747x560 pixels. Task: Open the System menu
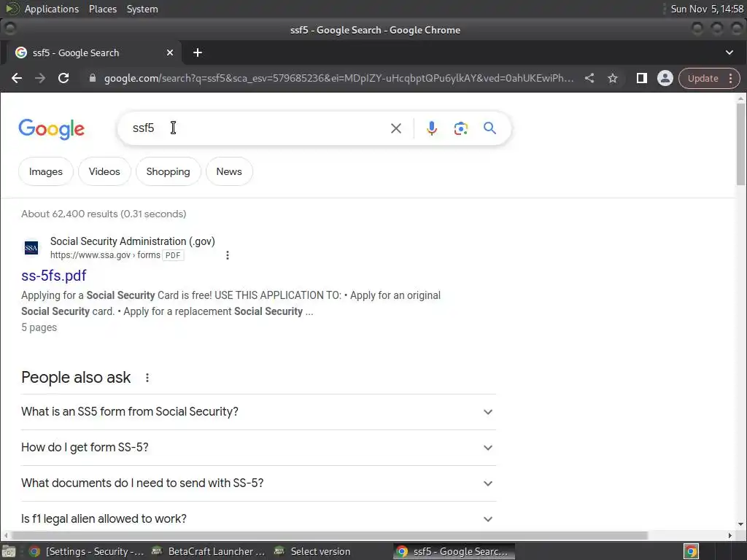tap(142, 9)
